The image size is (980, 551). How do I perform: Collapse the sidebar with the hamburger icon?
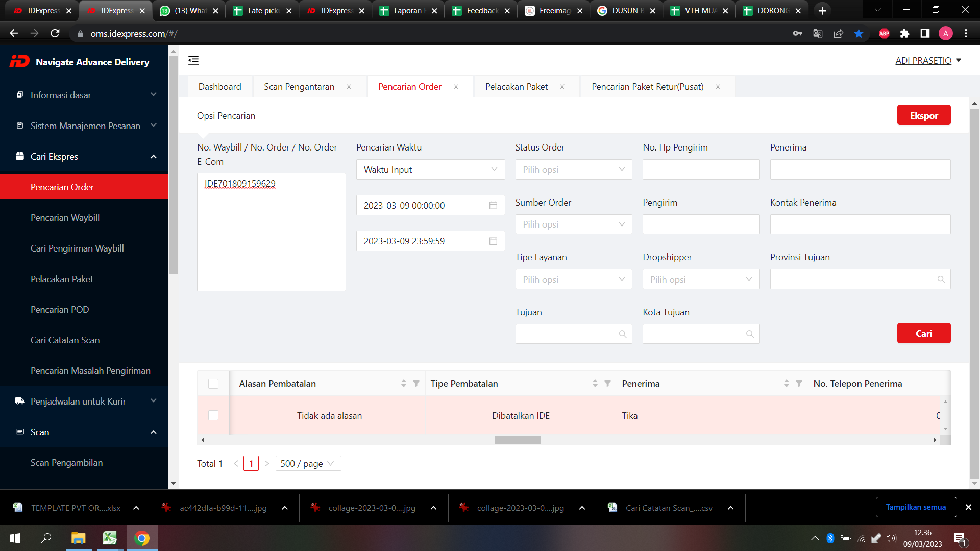tap(193, 60)
